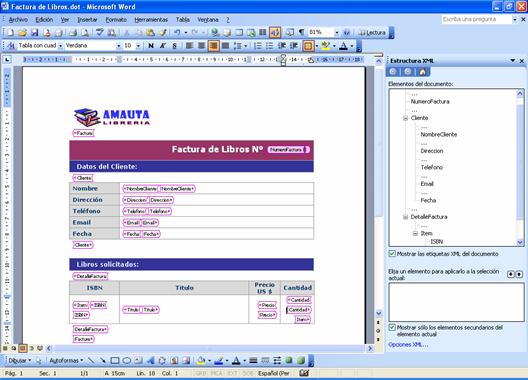Select NumeroFactura in XML elements tree
Screen dimensions: 528x380
(x=430, y=101)
